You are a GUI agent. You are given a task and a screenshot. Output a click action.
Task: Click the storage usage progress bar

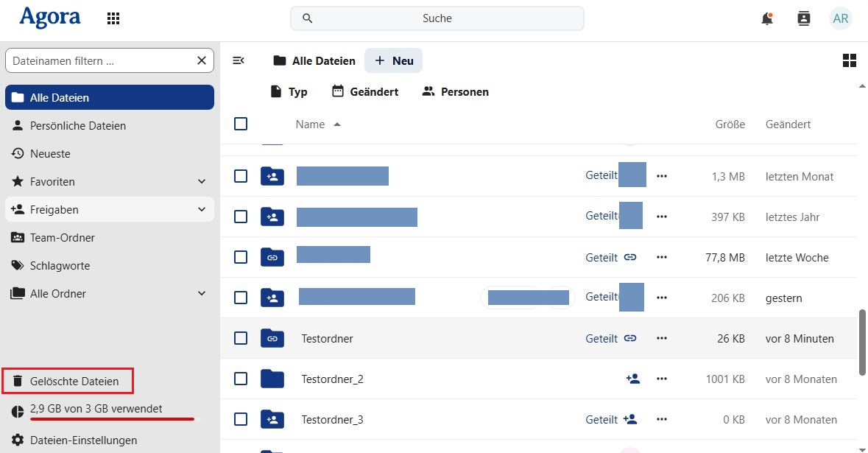pyautogui.click(x=112, y=419)
